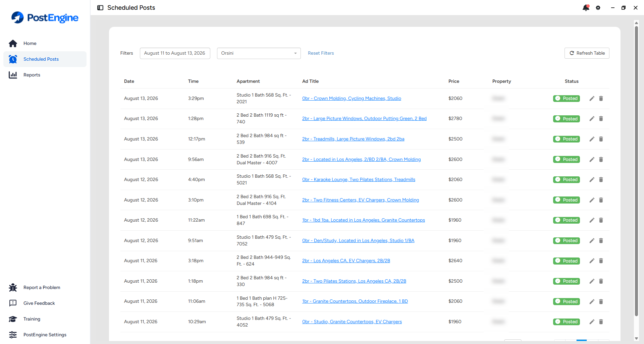This screenshot has height=344, width=644.
Task: Click Reset Filters link
Action: [x=321, y=53]
